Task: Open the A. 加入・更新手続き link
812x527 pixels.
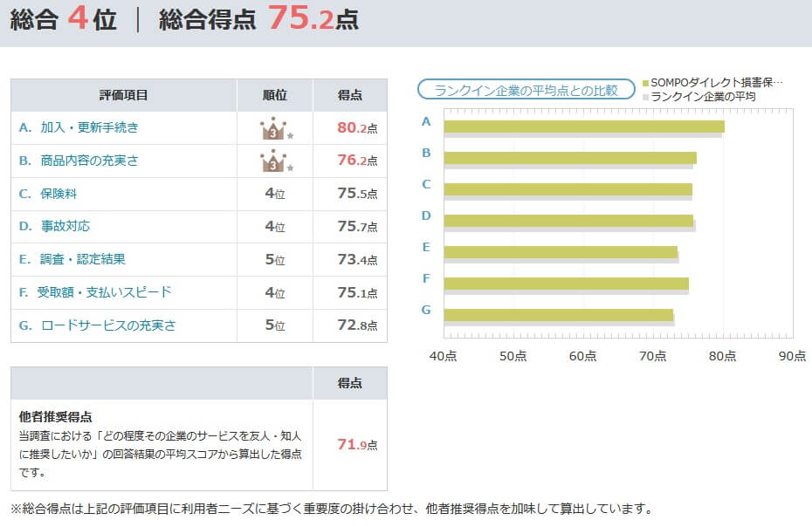Action: [79, 127]
